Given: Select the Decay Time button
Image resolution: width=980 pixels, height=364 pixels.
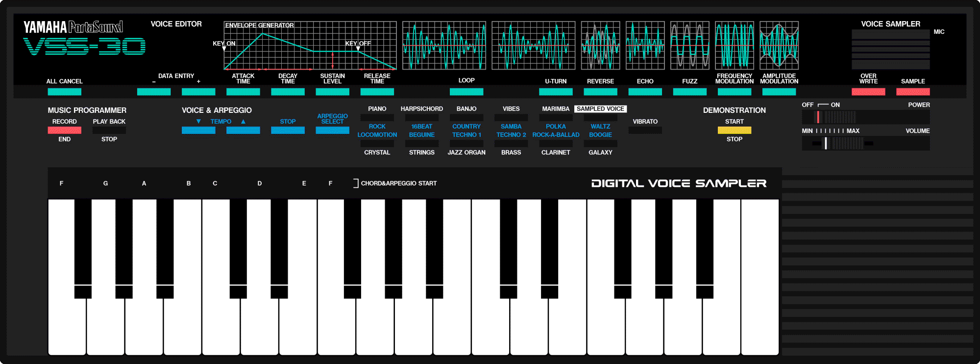Looking at the screenshot, I should [x=288, y=92].
